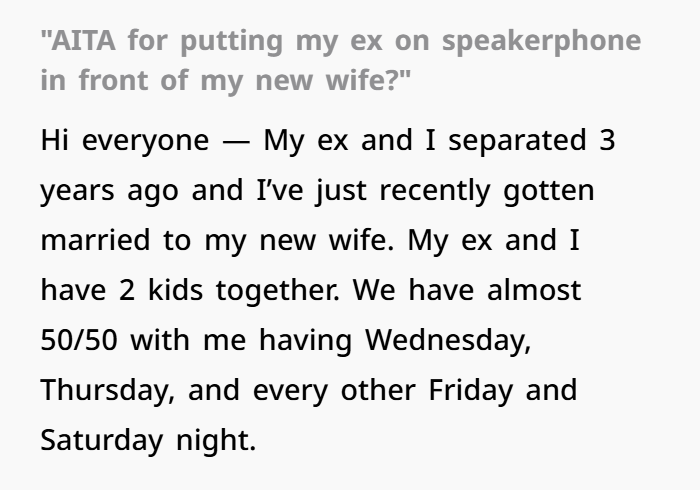Click the word "gotten"

(549, 192)
